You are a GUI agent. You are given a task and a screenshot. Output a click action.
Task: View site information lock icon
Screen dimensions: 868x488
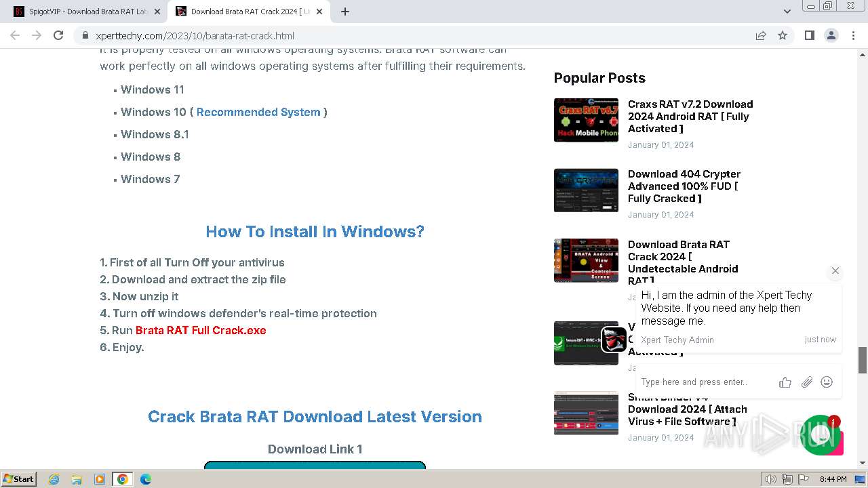pyautogui.click(x=85, y=35)
